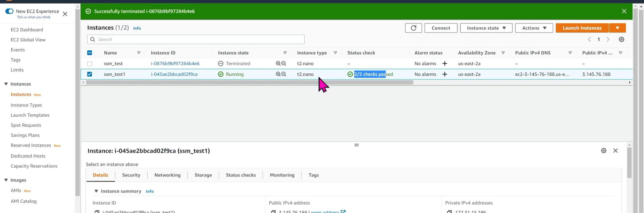
Task: Click the Connect button
Action: pyautogui.click(x=441, y=28)
